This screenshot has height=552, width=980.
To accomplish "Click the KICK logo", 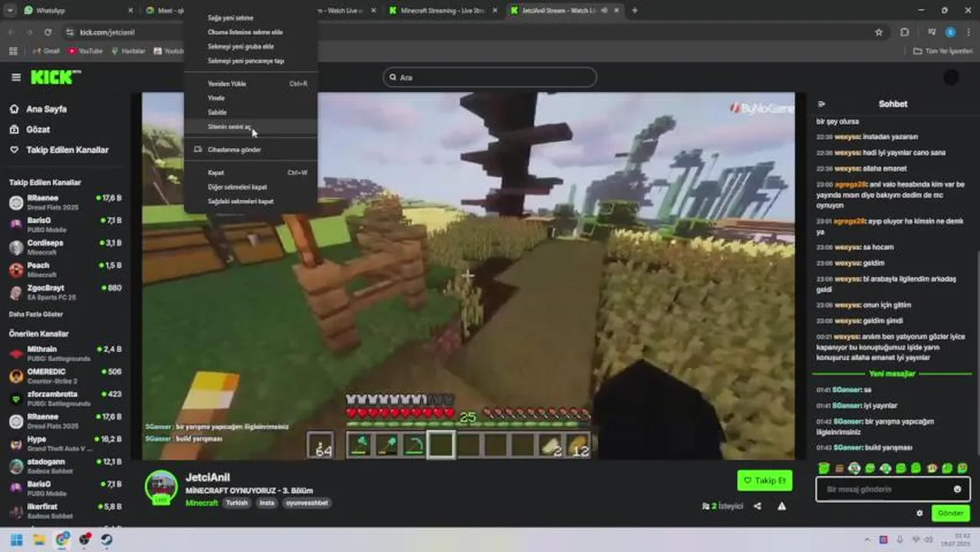I will tap(55, 77).
